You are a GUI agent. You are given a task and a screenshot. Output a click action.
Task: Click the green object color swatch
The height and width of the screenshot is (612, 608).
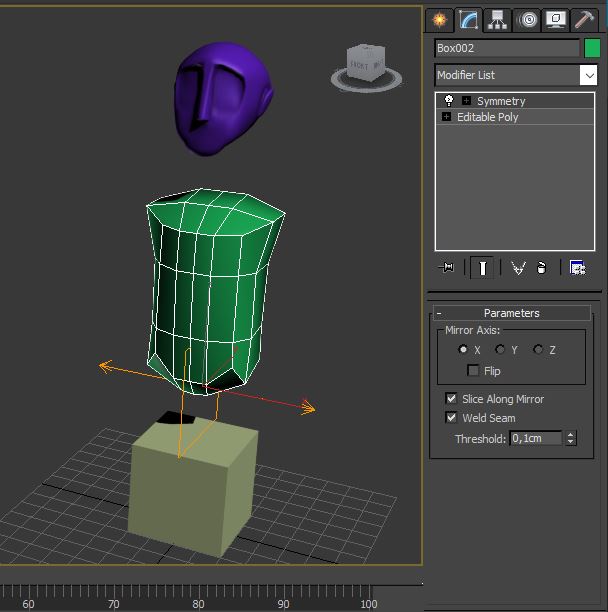click(592, 48)
